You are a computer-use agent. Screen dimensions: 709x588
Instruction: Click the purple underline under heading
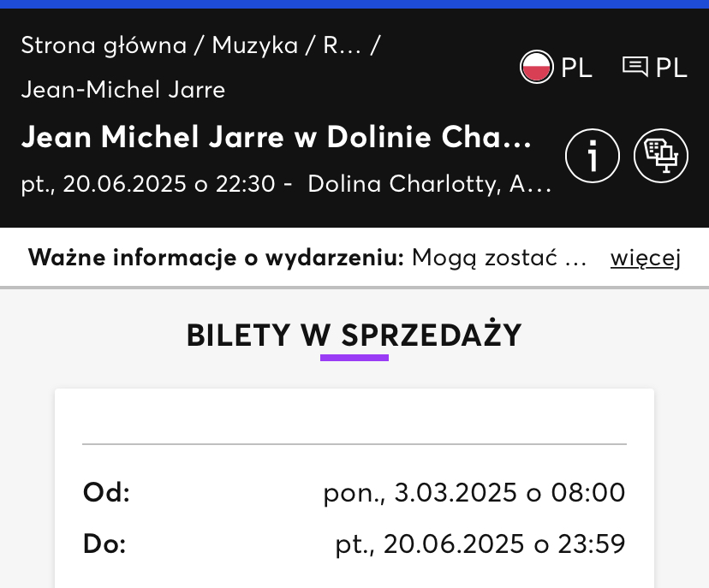pyautogui.click(x=354, y=358)
